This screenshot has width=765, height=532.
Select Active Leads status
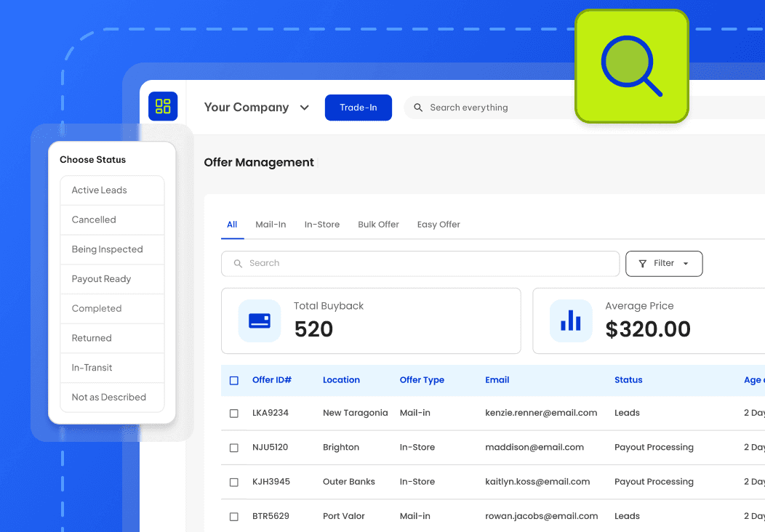point(112,190)
